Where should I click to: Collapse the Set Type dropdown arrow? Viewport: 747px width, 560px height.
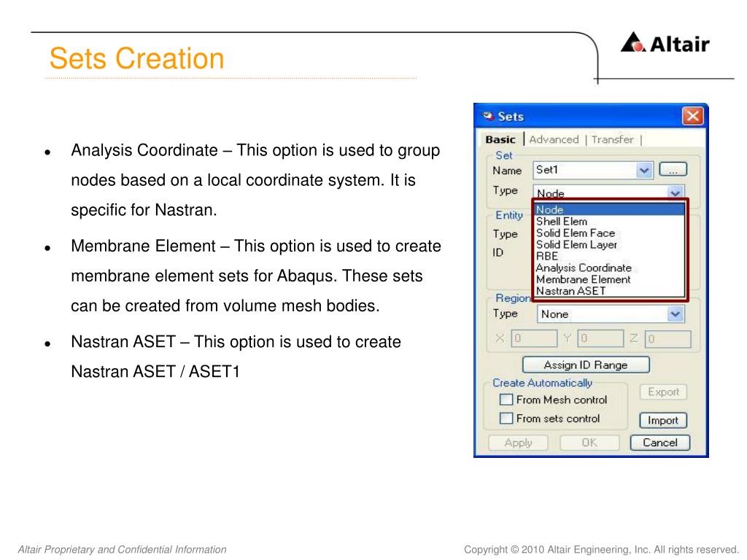675,192
